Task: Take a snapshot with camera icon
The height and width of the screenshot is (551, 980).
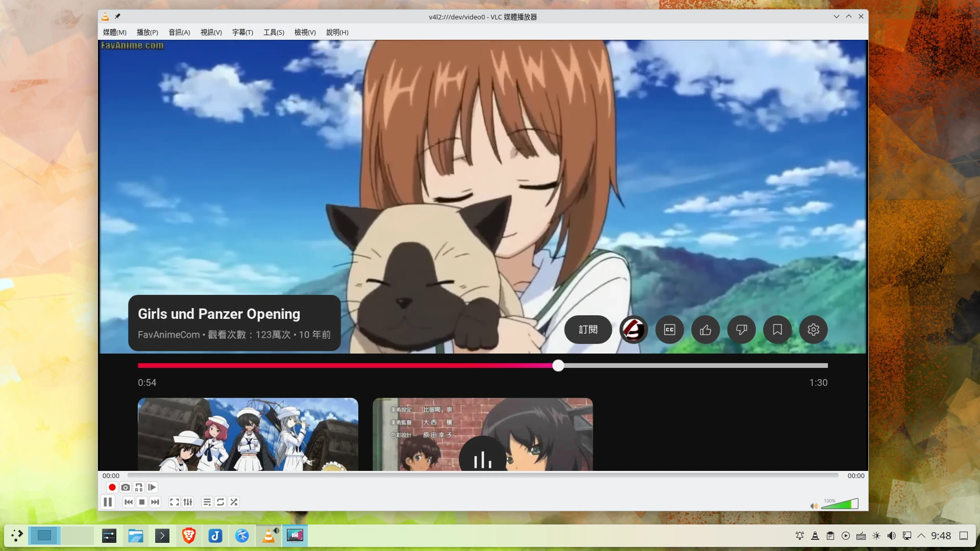Action: 126,487
